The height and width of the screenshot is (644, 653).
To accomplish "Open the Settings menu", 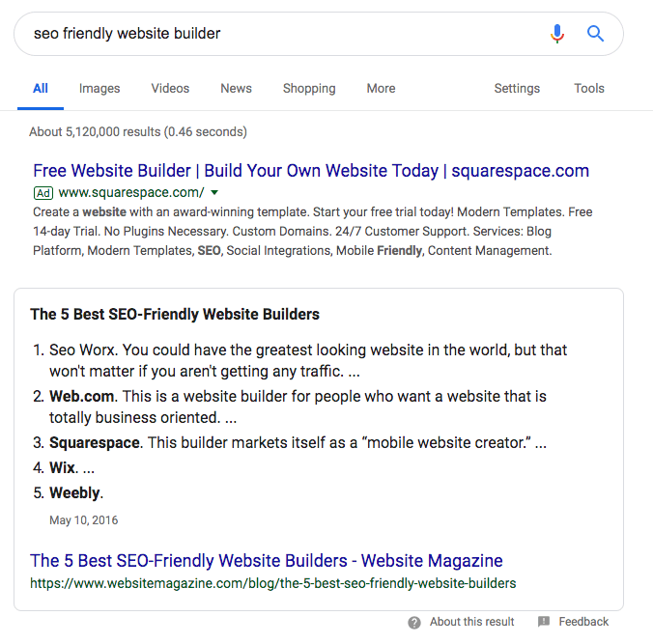I will 517,88.
